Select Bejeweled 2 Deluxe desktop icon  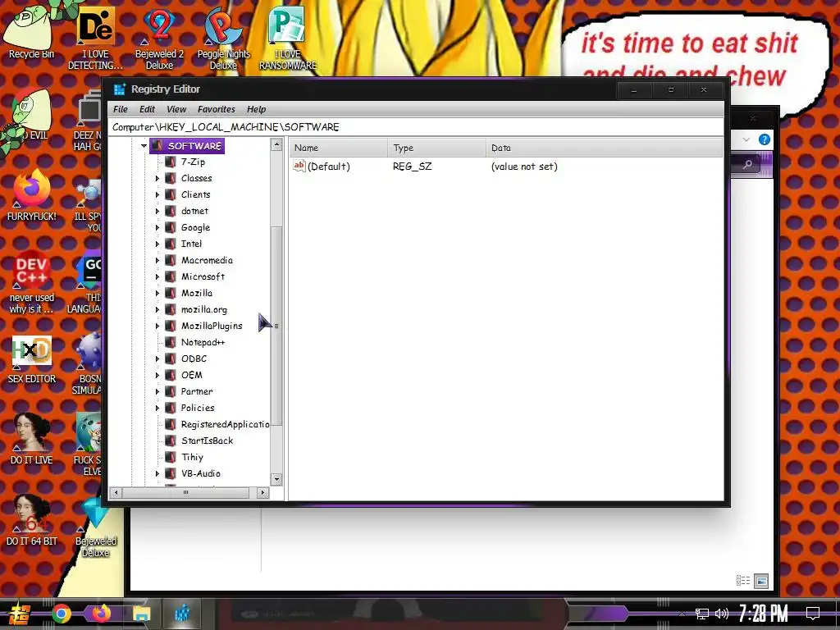pyautogui.click(x=159, y=39)
